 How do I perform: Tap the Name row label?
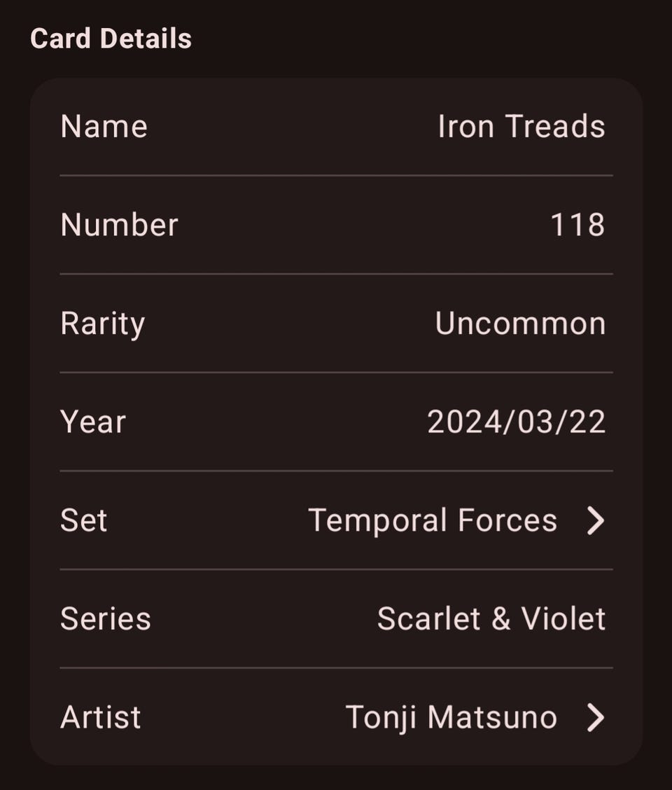coord(104,127)
